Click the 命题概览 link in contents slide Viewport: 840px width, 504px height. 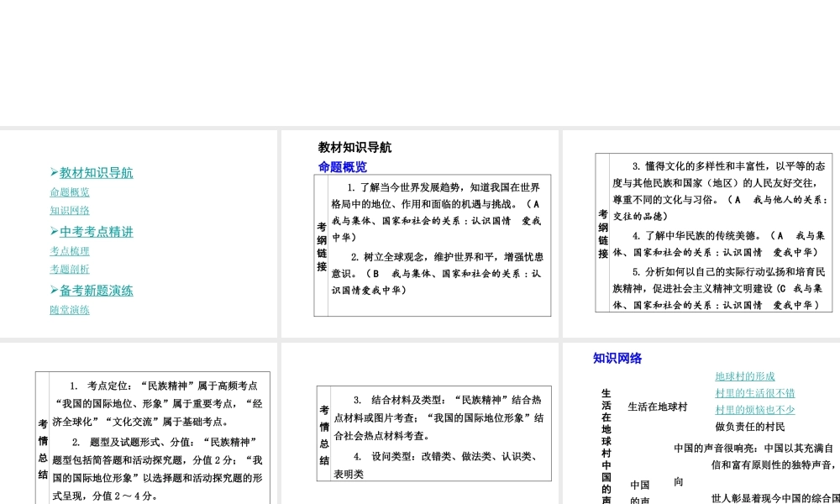click(x=70, y=192)
